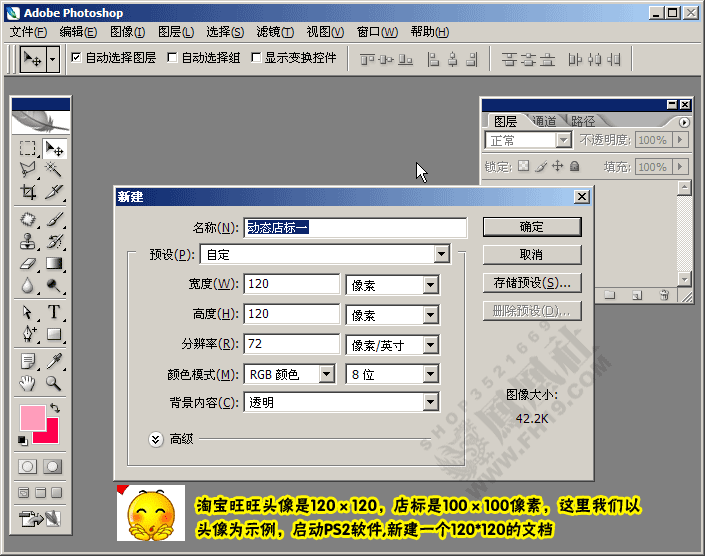Select the Healing Brush tool
The width and height of the screenshot is (705, 556).
click(27, 219)
